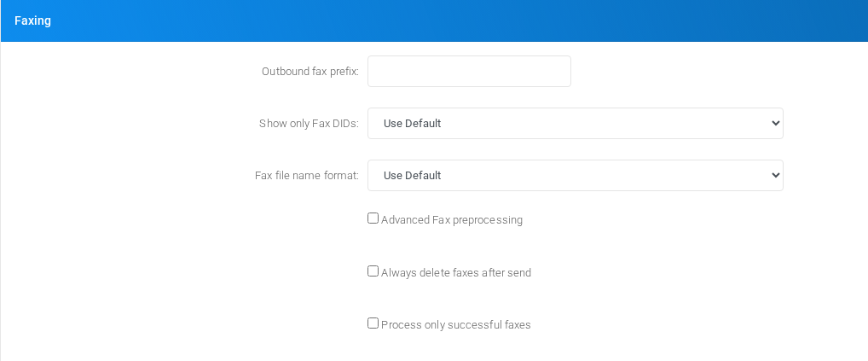The width and height of the screenshot is (868, 361).
Task: Enable Advanced Fax preprocessing checkbox
Action: tap(373, 218)
